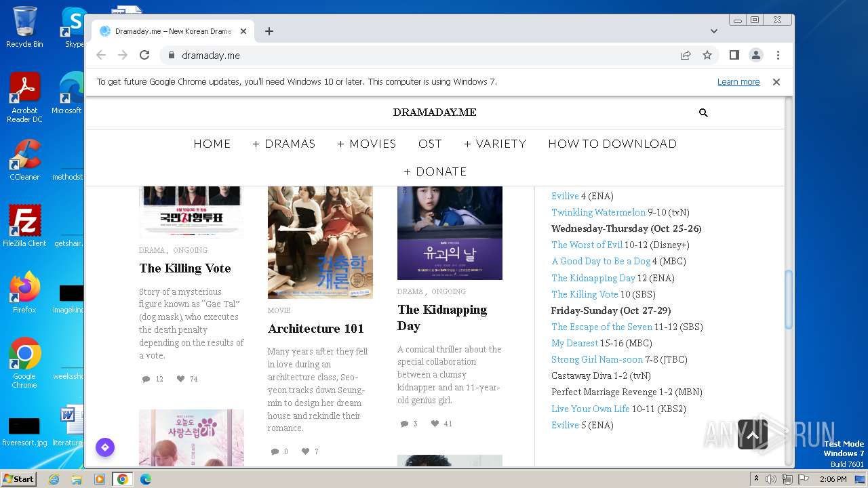Open The Escape of the Seven link

point(601,327)
